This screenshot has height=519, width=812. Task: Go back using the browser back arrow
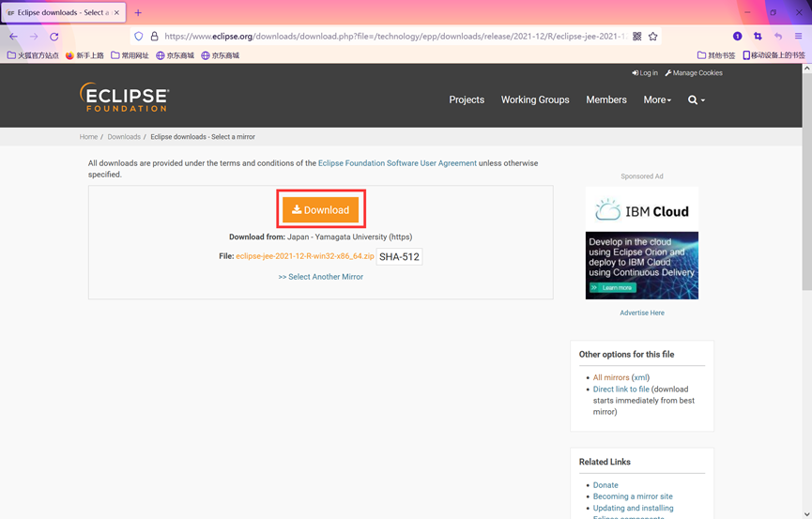pyautogui.click(x=13, y=37)
